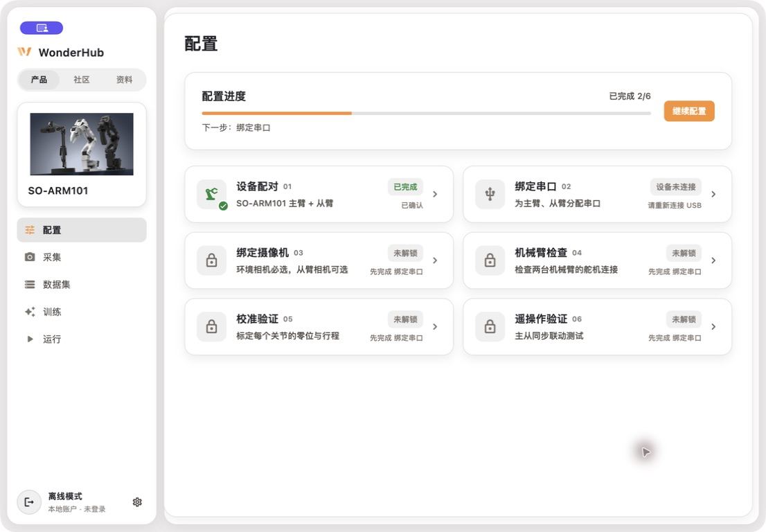The height and width of the screenshot is (532, 766).
Task: Click the robot arm icon in 设备配对
Action: click(x=211, y=194)
